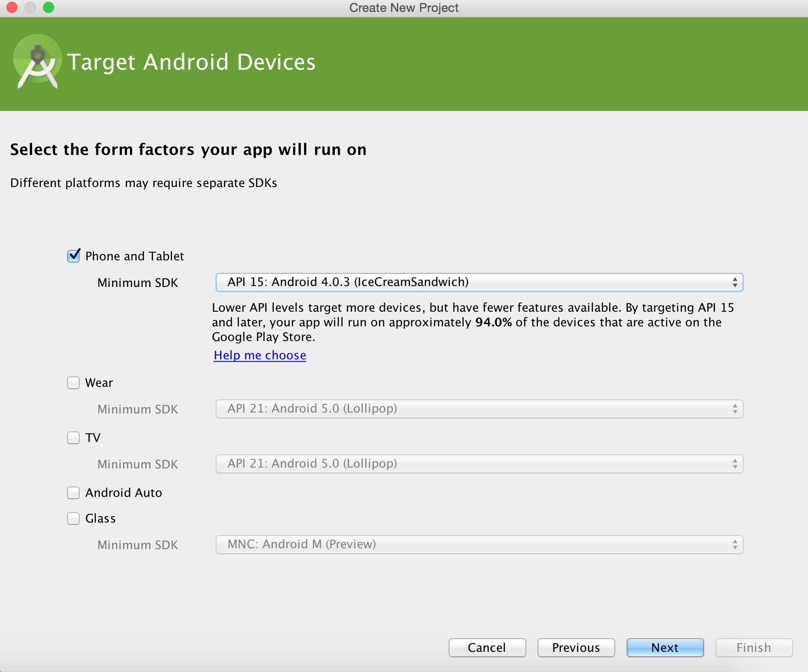The height and width of the screenshot is (672, 808).
Task: Open the Phone and Tablet Minimum SDK dropdown
Action: [x=479, y=282]
